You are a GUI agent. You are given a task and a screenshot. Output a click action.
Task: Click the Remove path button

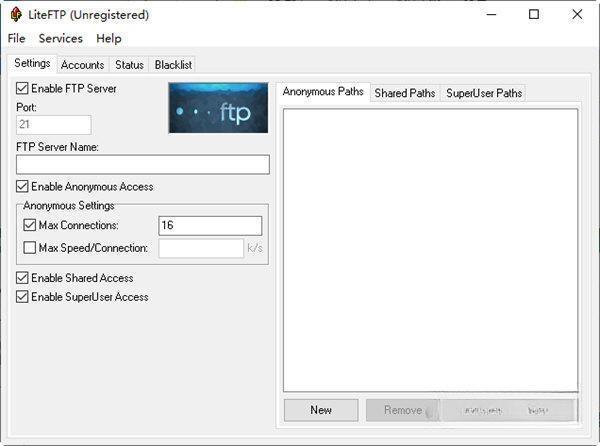[x=403, y=410]
